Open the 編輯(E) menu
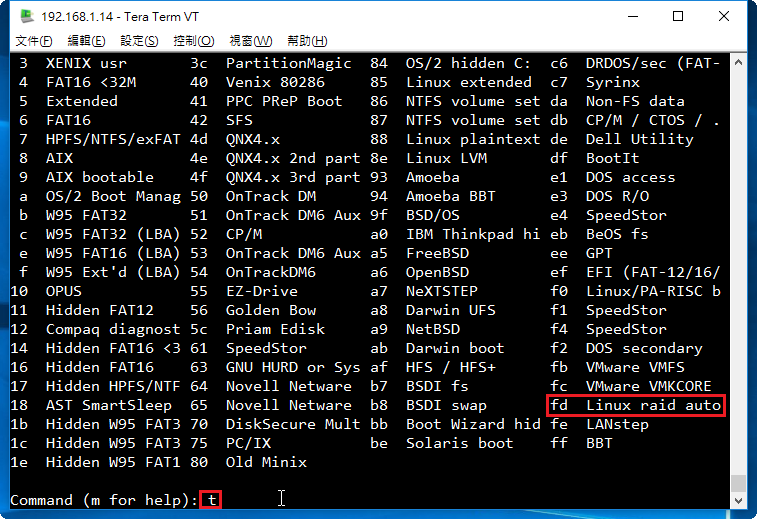Screen dimensions: 757x519 tap(86, 41)
